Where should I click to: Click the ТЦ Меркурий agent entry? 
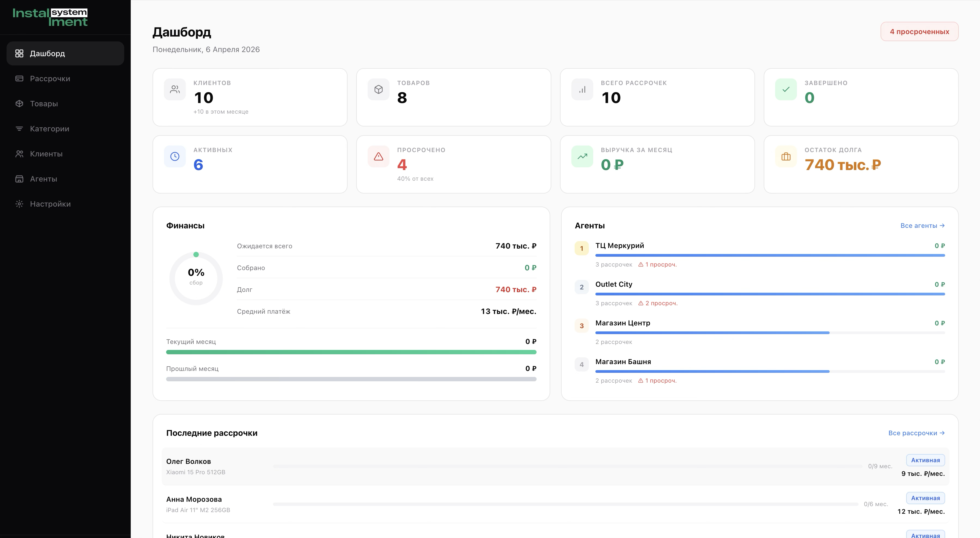tap(619, 246)
